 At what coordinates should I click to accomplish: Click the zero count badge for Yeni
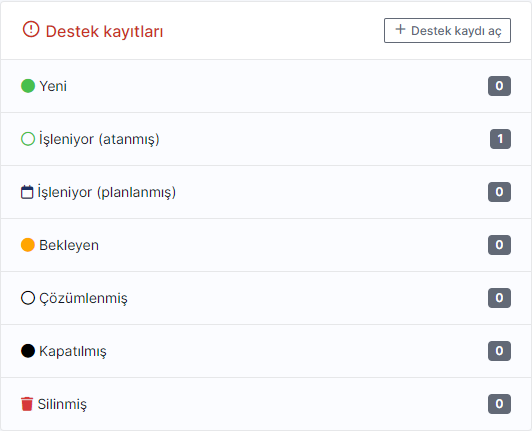point(499,86)
